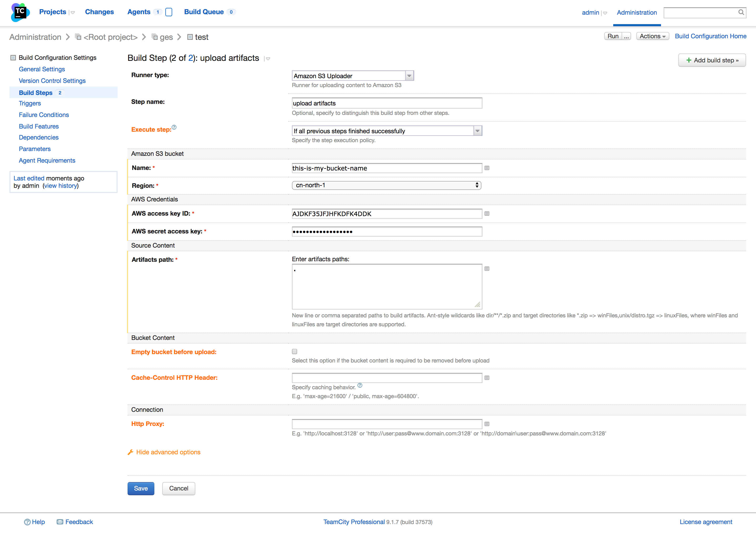Click the Save button
The height and width of the screenshot is (555, 756).
pyautogui.click(x=140, y=488)
